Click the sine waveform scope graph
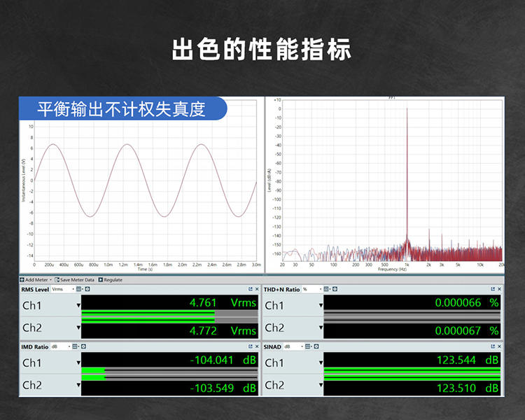Image resolution: width=525 pixels, height=420 pixels. pos(146,191)
